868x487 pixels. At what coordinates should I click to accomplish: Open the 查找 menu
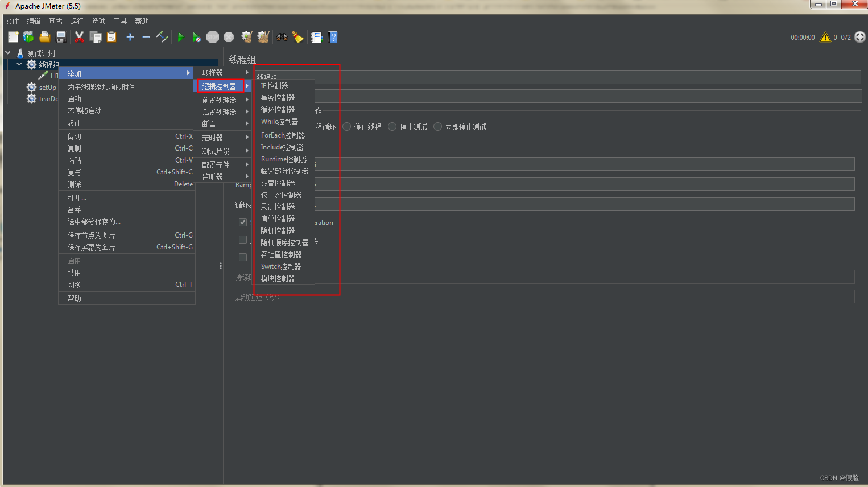pos(56,21)
